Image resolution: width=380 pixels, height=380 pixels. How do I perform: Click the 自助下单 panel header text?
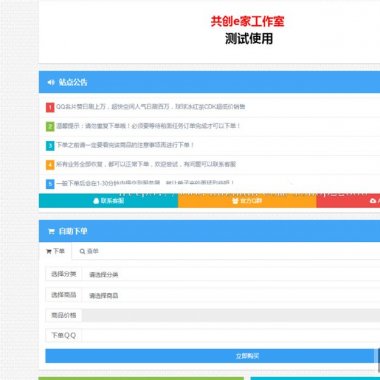click(x=73, y=231)
